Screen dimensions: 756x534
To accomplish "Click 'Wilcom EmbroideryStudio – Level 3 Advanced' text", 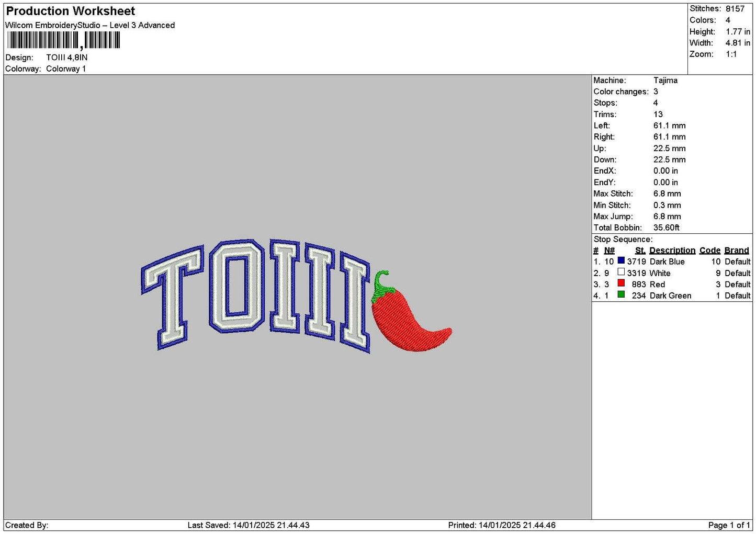I will tap(90, 25).
